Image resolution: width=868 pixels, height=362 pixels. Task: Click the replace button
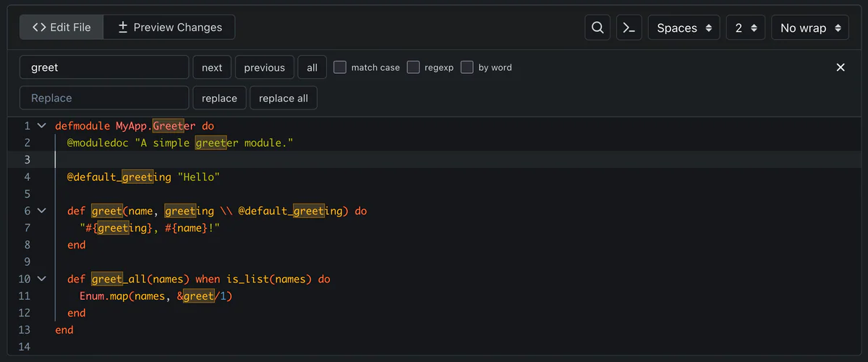219,98
